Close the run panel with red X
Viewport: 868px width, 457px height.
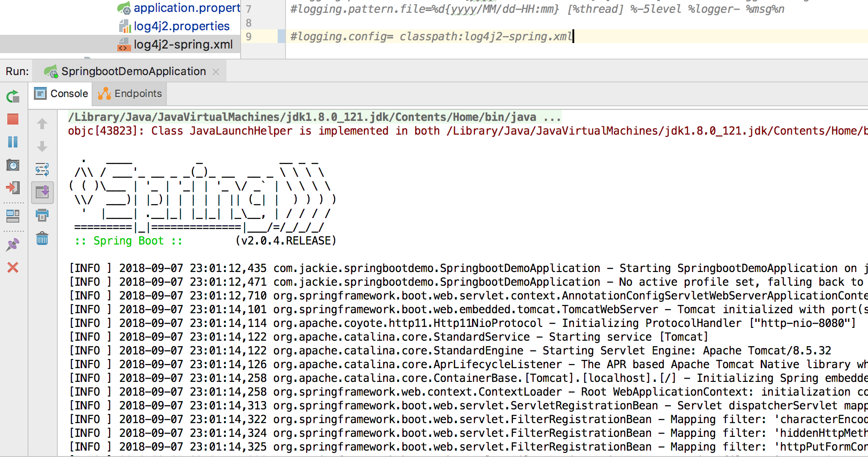coord(13,267)
